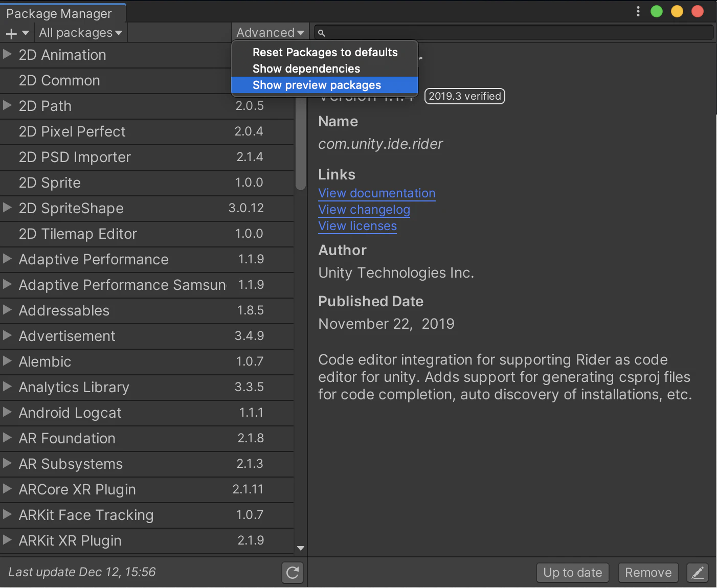Expand the ARKit Face Tracking package
The image size is (717, 588).
[7, 514]
